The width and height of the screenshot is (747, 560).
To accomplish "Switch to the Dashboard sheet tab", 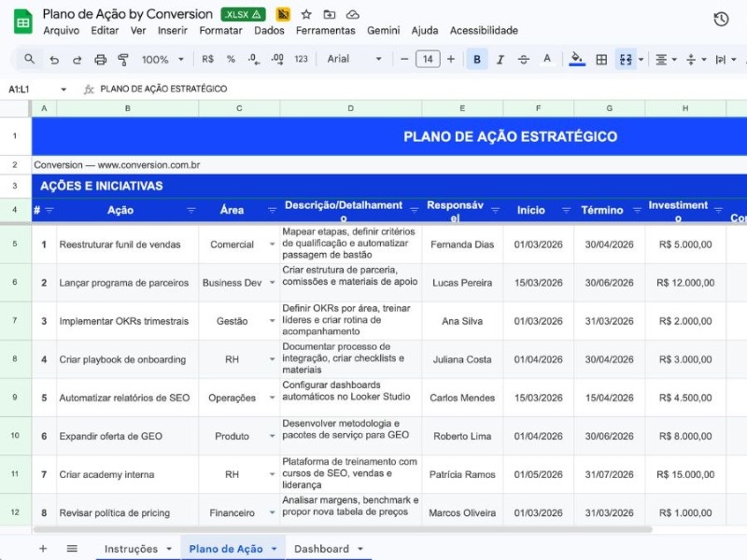I will click(x=321, y=549).
